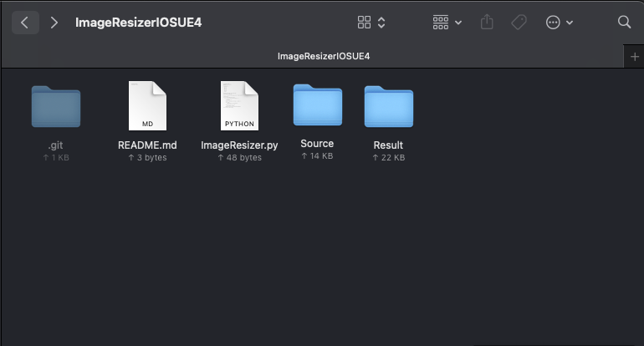The image size is (644, 346).
Task: Click the '14 KB' size under Source
Action: coord(317,156)
